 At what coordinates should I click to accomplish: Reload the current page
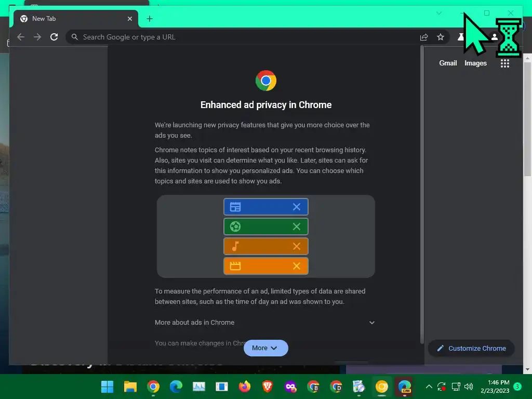coord(54,37)
